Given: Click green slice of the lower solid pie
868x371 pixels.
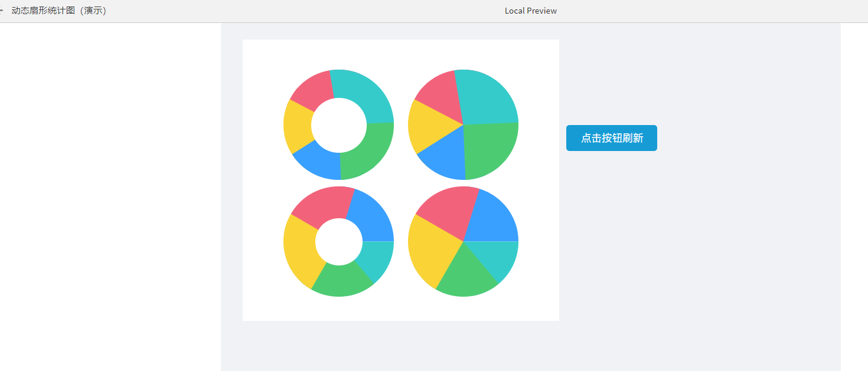Looking at the screenshot, I should coord(466,272).
